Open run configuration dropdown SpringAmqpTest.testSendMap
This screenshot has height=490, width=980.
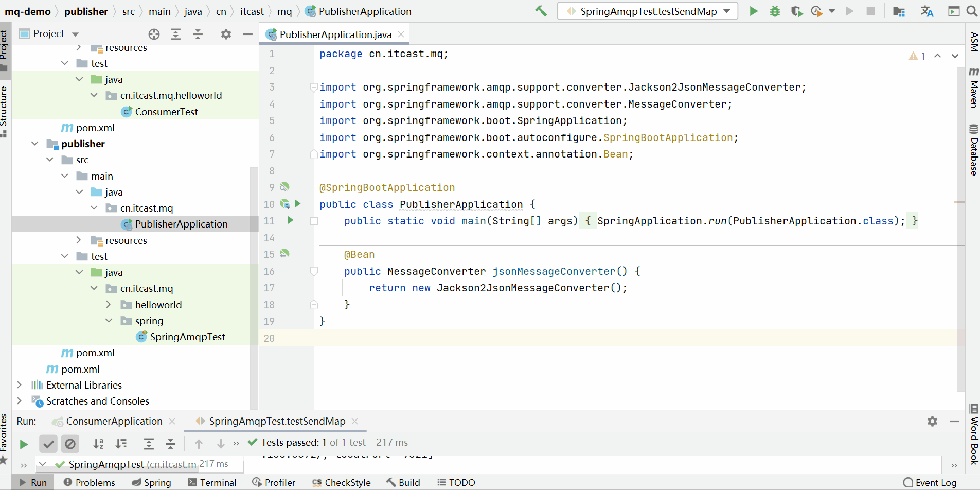click(x=647, y=11)
